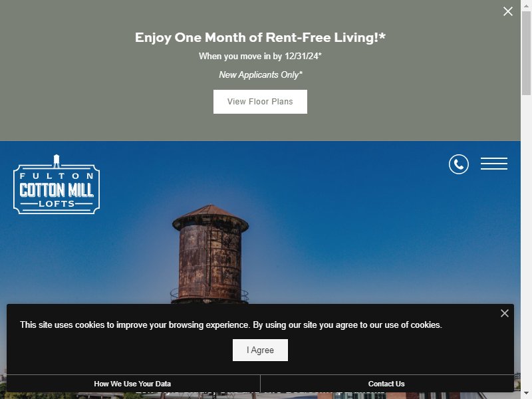Click the scrollbar track below the thumb
This screenshot has height=399, width=532.
[x=526, y=237]
